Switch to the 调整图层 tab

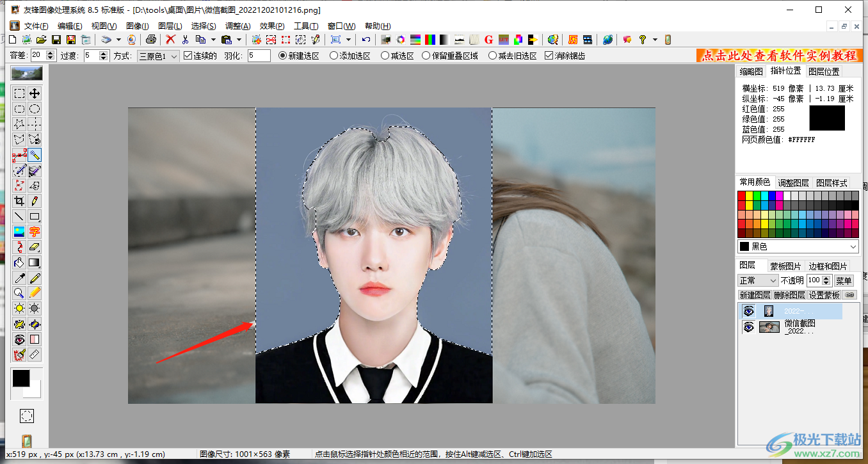point(793,182)
